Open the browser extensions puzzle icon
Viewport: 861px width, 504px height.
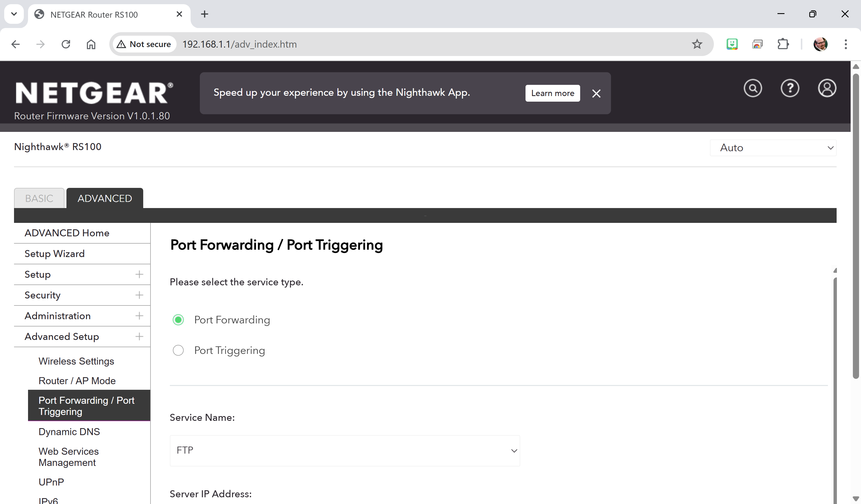[x=783, y=44]
